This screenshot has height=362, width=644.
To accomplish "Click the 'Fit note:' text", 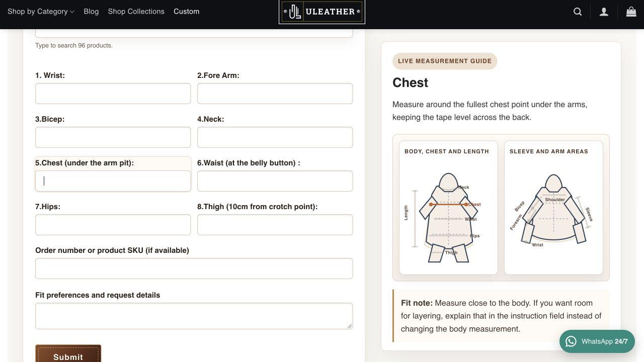I will (x=417, y=303).
